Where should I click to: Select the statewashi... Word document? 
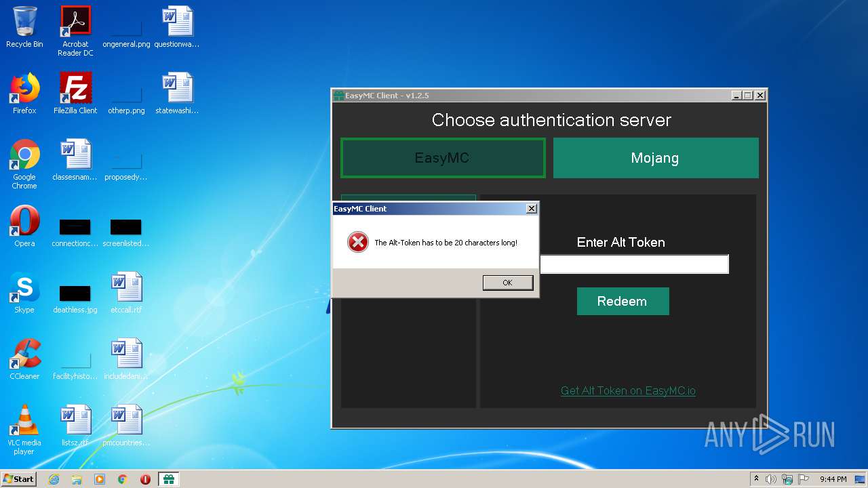[x=177, y=94]
